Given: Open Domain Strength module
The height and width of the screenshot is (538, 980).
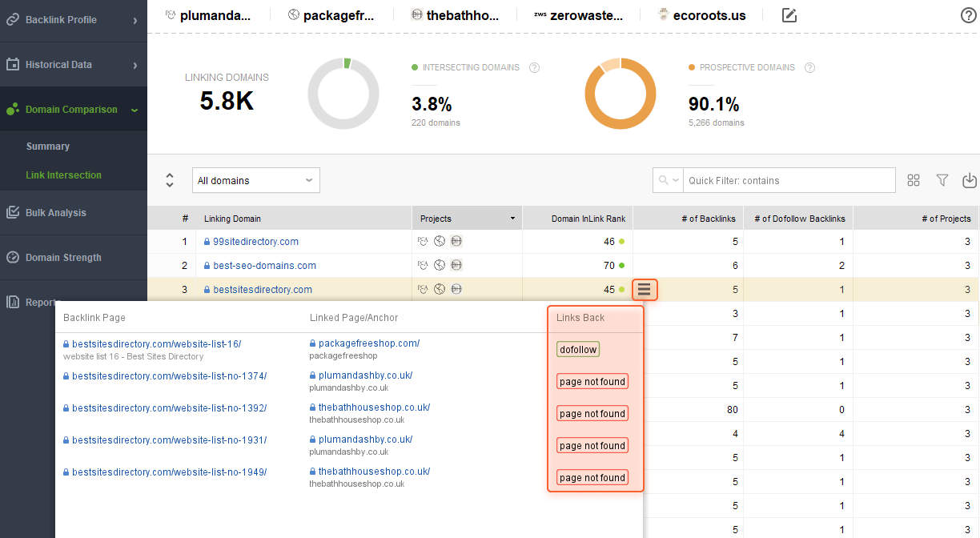Looking at the screenshot, I should [73, 258].
